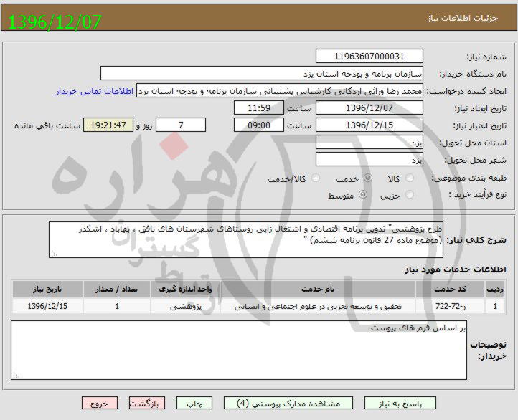This screenshot has height=420, width=518.
Task: Click unit cell پژوهشی
Action: point(185,307)
